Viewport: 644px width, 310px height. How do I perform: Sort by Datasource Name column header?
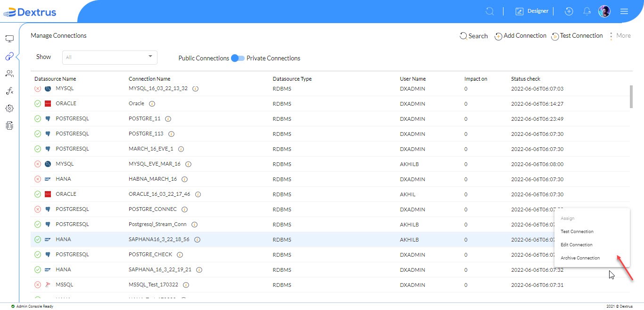pos(55,79)
